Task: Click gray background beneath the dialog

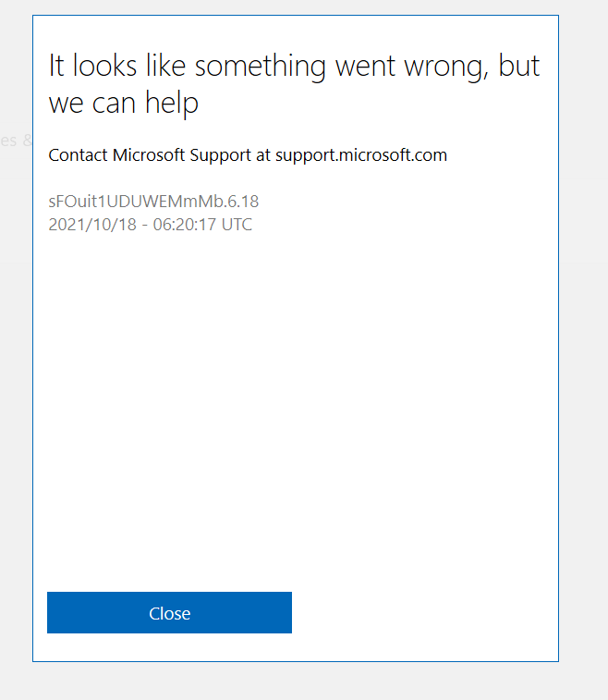Action: click(296, 682)
